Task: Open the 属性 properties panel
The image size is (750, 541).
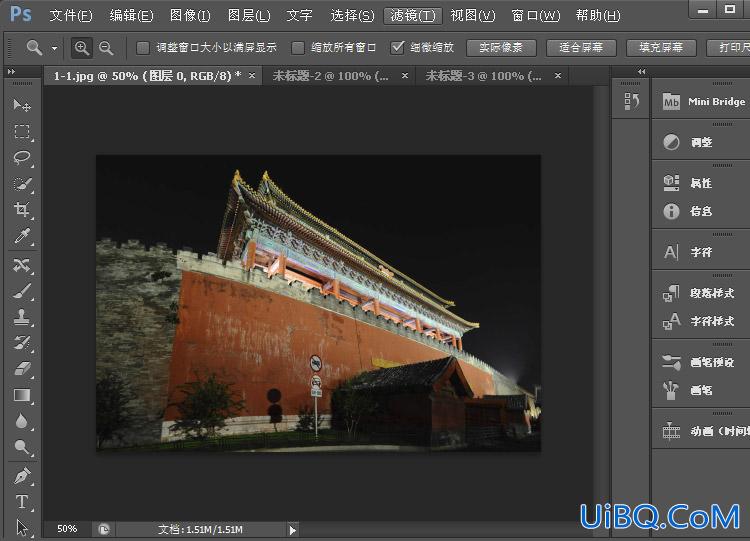Action: tap(688, 183)
